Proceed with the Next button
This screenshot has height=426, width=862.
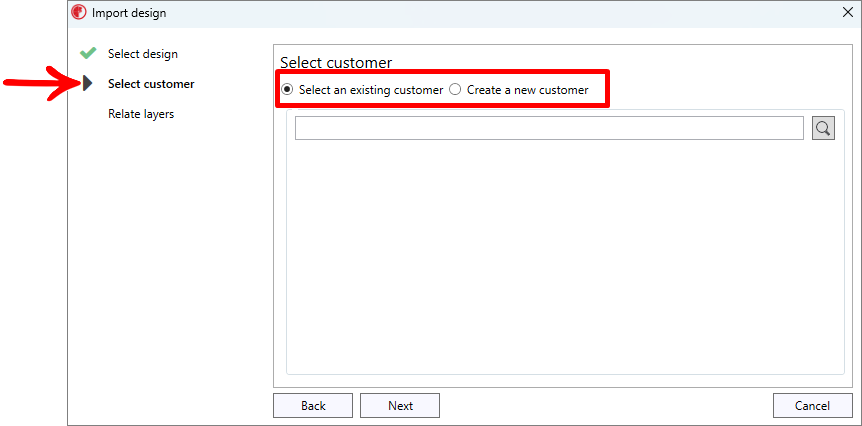(400, 405)
